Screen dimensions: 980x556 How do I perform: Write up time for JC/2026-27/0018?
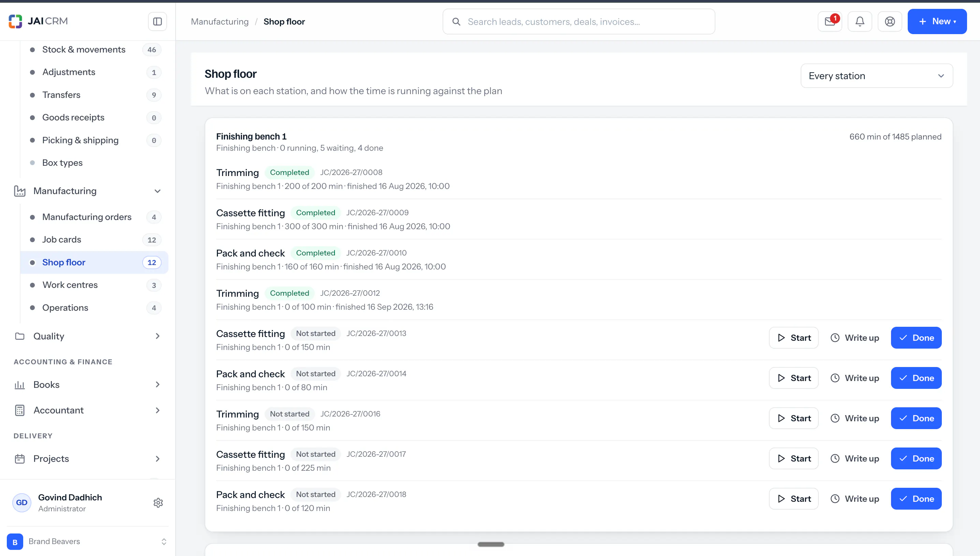pyautogui.click(x=855, y=499)
